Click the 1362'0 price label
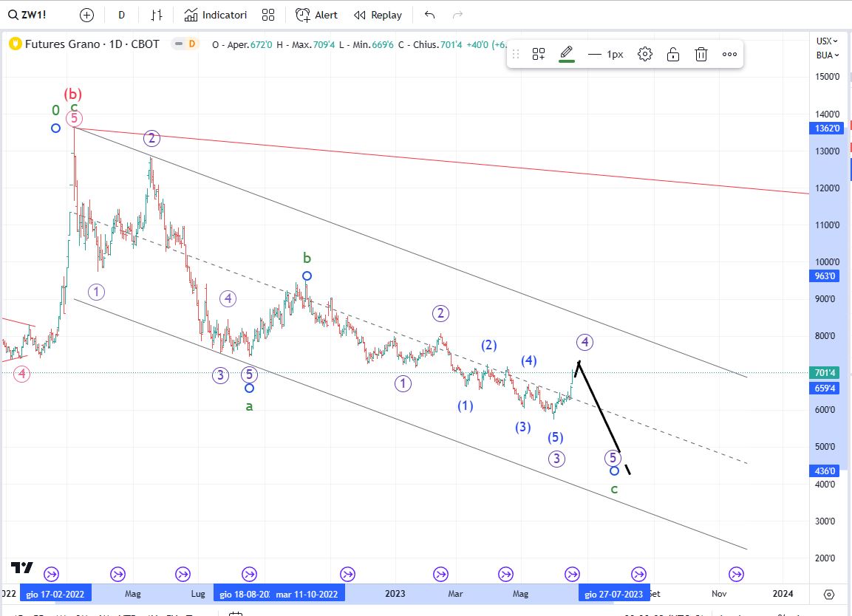 click(x=827, y=129)
